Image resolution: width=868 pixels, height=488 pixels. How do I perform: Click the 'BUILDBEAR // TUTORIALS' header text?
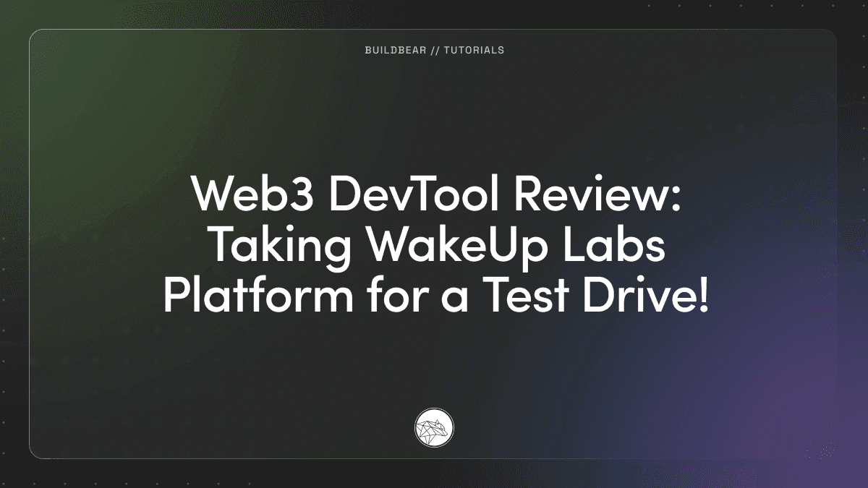[x=434, y=51]
